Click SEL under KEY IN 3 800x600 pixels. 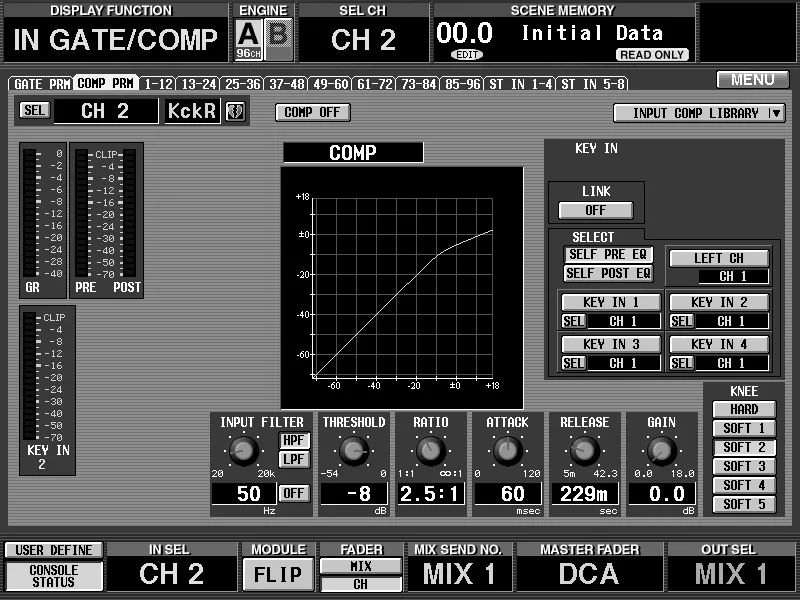pos(573,363)
